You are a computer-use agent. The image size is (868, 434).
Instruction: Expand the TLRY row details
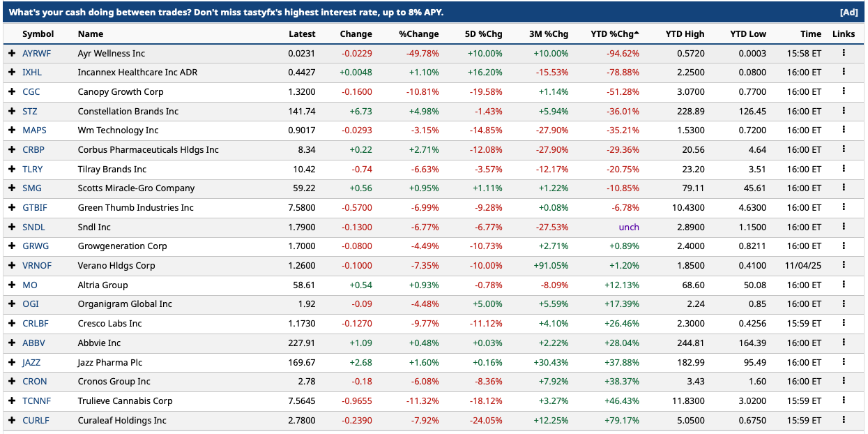[12, 169]
